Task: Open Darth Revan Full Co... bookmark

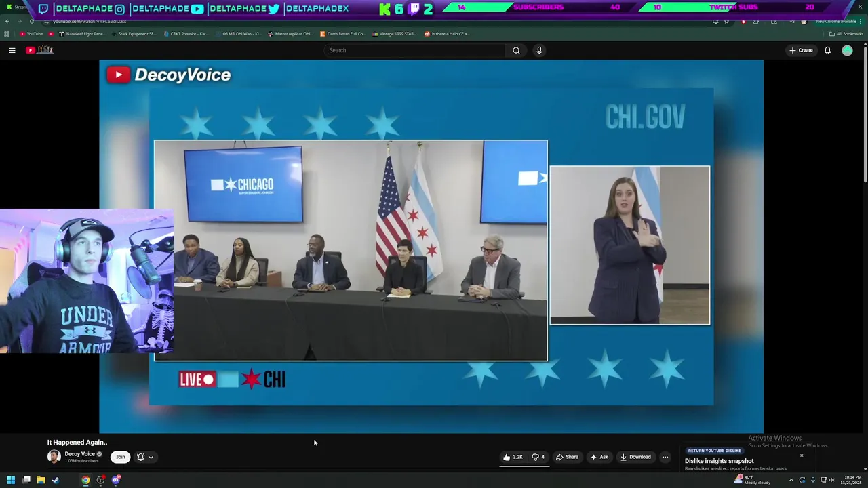Action: pyautogui.click(x=342, y=33)
